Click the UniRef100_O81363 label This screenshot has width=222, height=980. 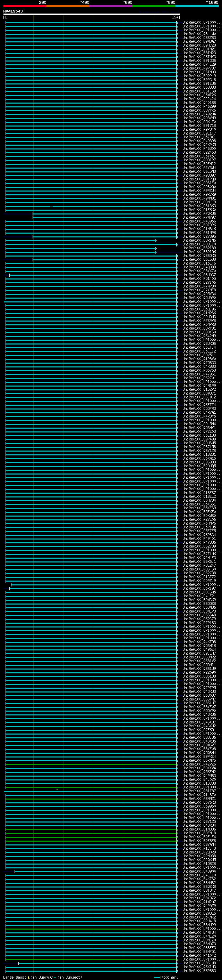[x=199, y=206]
